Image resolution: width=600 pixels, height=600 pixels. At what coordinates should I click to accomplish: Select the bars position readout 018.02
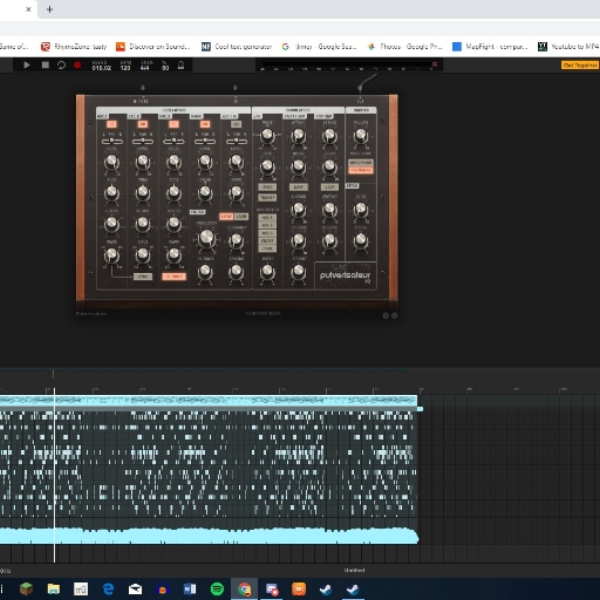101,68
